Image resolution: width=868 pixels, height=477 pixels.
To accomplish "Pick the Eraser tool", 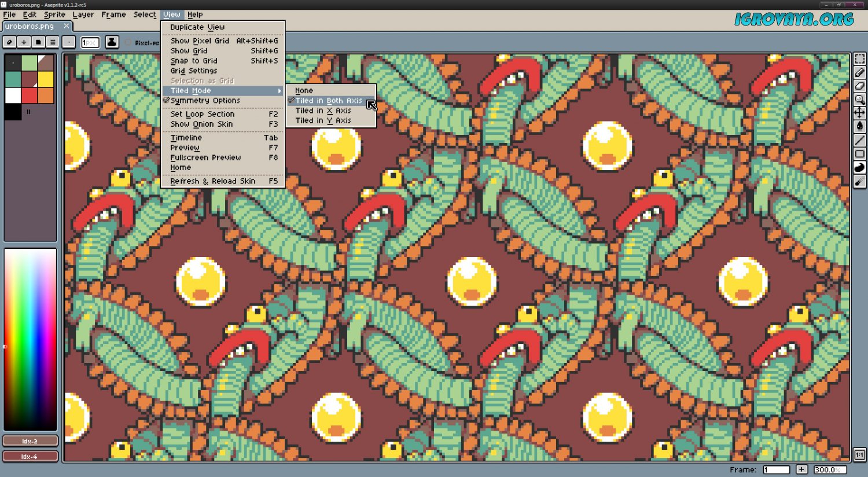I will click(x=860, y=86).
